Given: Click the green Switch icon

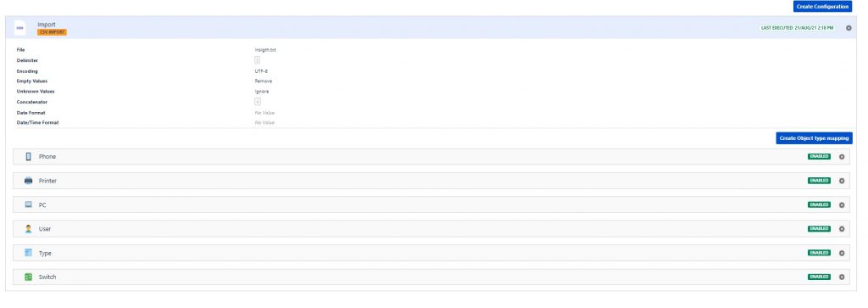Looking at the screenshot, I should pos(29,277).
